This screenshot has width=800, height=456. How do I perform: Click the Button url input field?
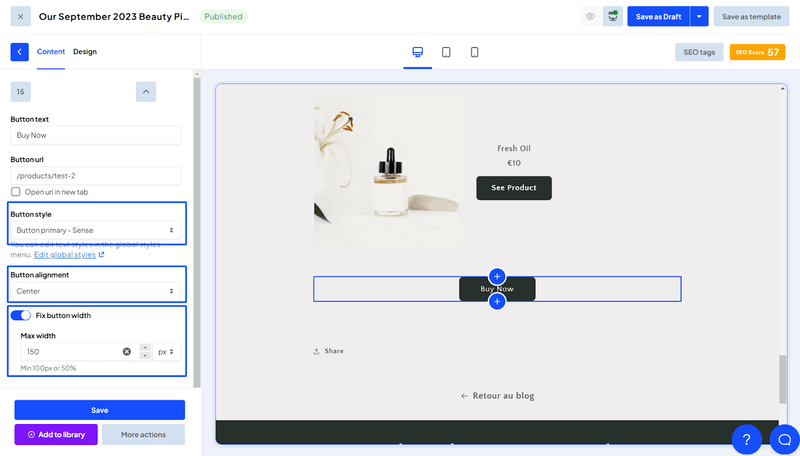pos(95,175)
